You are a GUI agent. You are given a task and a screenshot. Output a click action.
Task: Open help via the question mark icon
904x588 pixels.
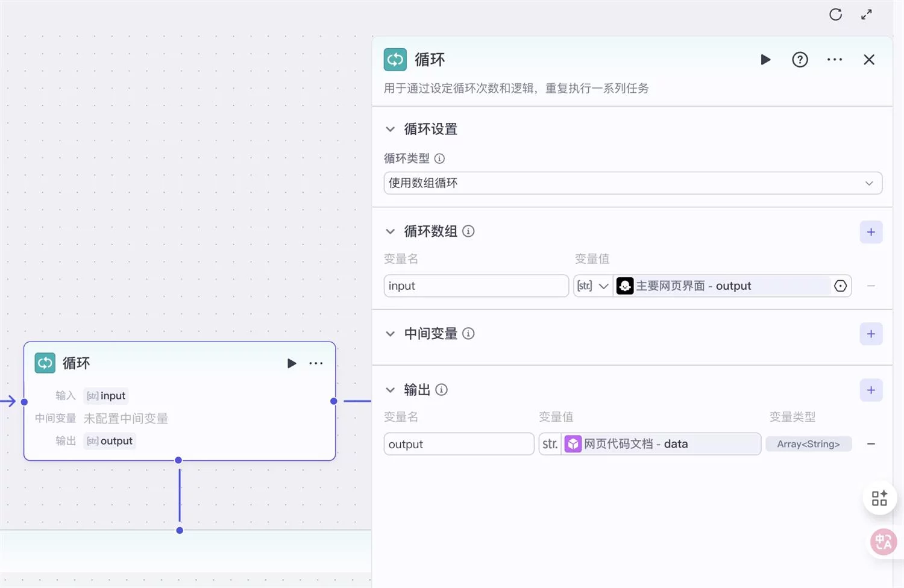pyautogui.click(x=800, y=60)
